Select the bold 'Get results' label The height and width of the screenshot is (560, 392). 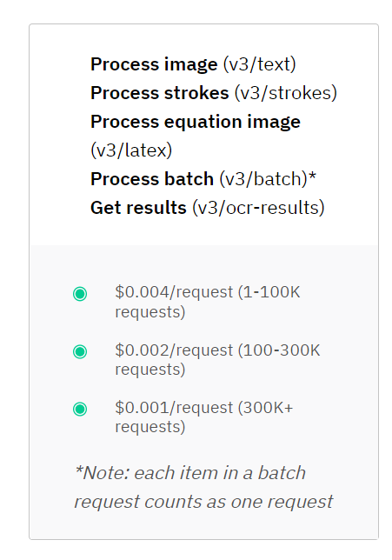tap(138, 208)
